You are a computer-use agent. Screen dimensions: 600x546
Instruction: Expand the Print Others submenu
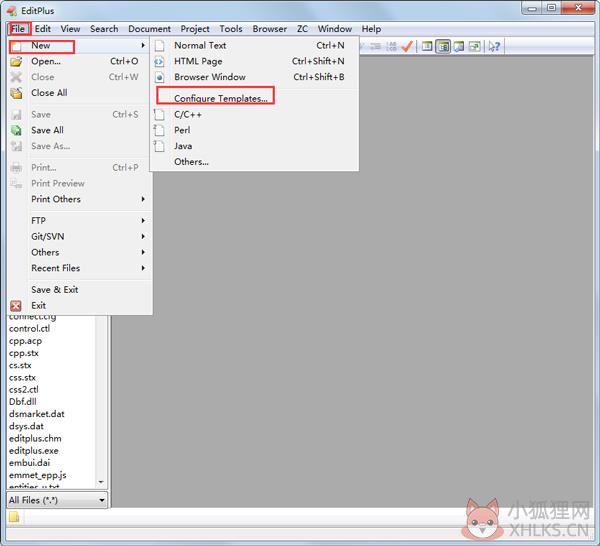click(x=143, y=199)
